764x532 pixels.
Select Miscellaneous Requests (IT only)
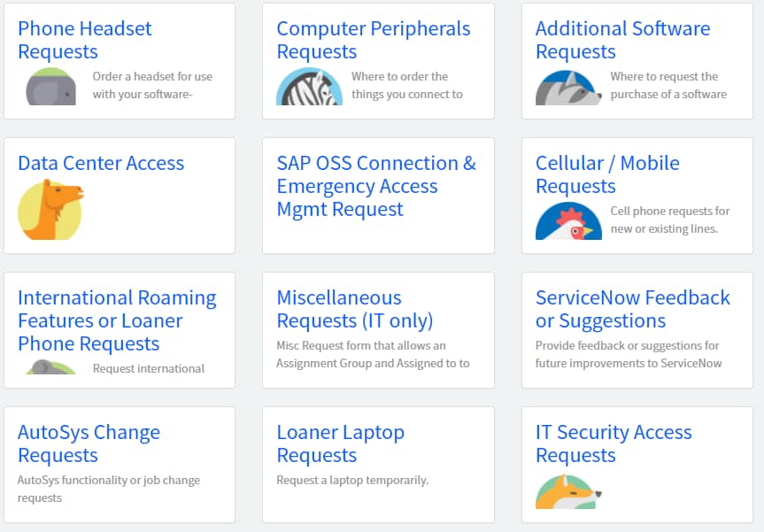355,309
